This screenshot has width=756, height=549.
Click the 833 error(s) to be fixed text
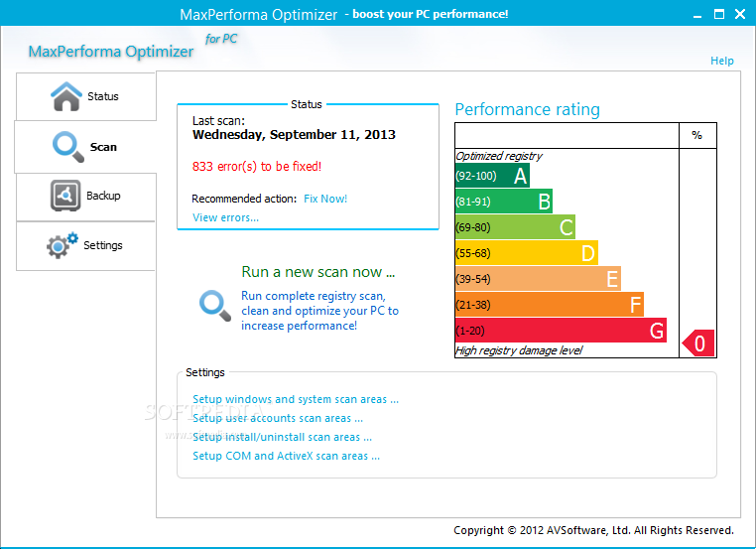pos(257,167)
